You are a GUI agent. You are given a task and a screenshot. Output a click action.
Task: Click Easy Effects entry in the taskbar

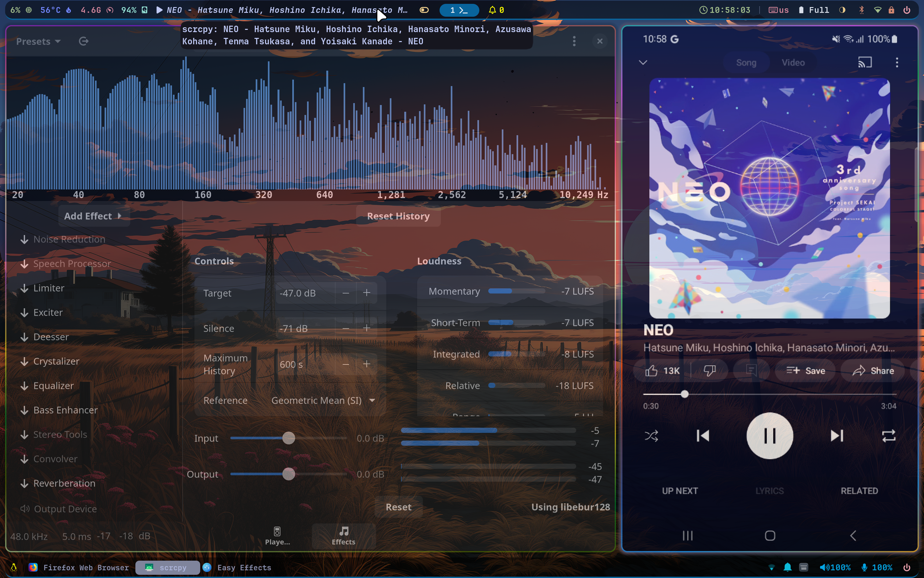[x=237, y=568]
